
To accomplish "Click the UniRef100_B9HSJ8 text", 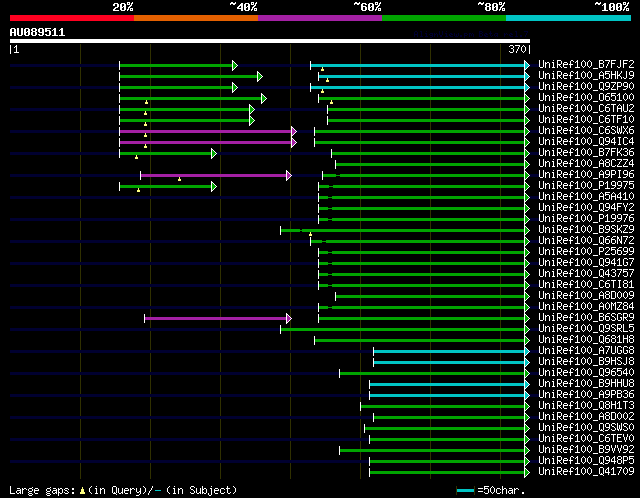I will (x=586, y=362).
